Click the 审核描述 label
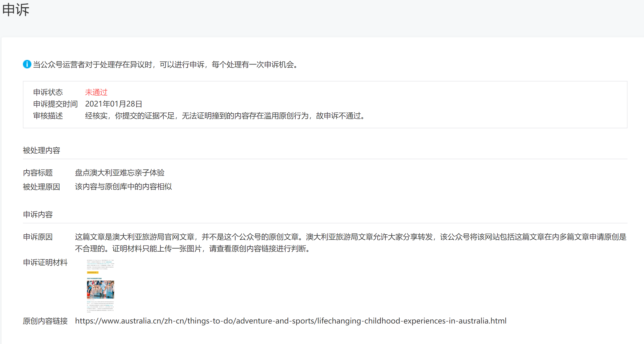 (48, 116)
